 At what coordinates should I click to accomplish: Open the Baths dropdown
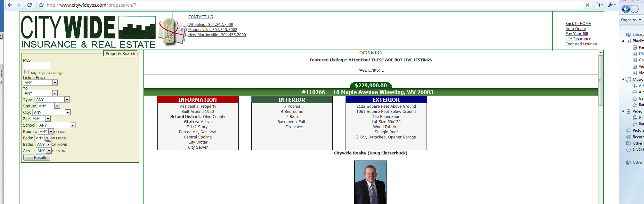point(43,144)
